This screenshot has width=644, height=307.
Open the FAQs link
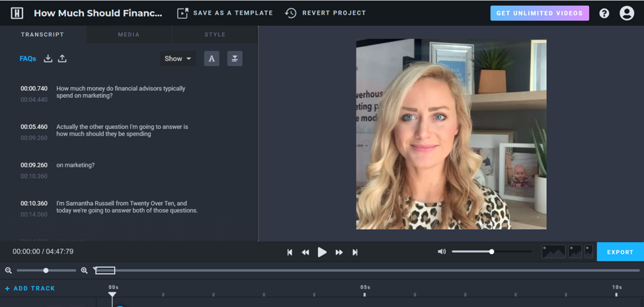[28, 59]
